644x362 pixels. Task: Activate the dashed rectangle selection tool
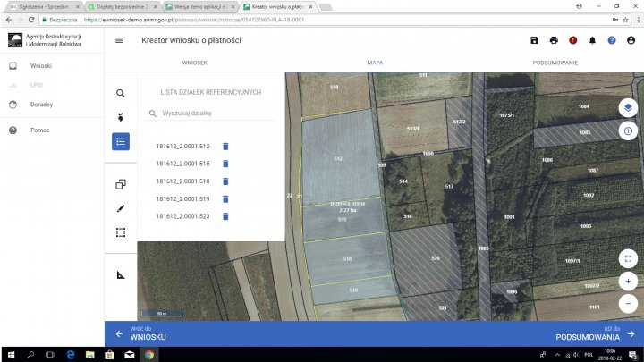click(x=121, y=232)
